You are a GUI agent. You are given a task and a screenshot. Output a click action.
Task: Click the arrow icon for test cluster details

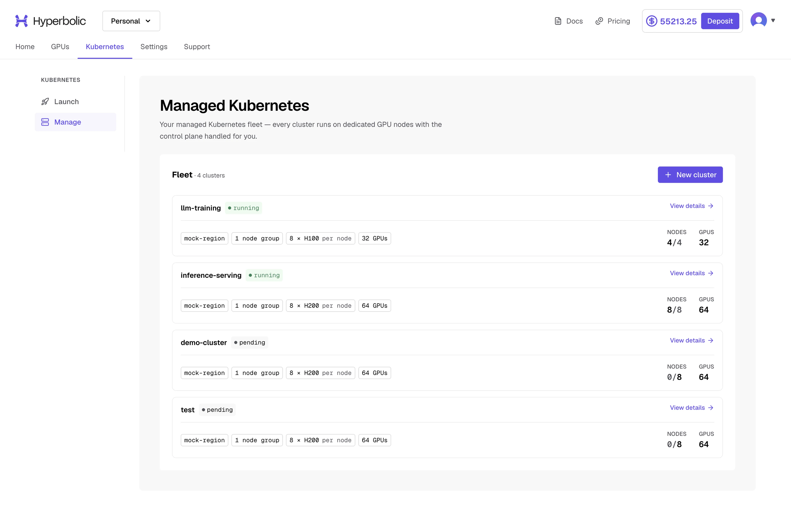coord(710,407)
